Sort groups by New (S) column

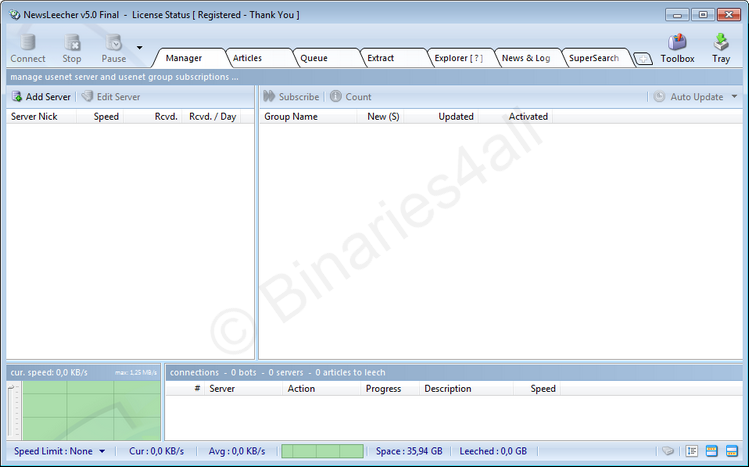(x=380, y=117)
